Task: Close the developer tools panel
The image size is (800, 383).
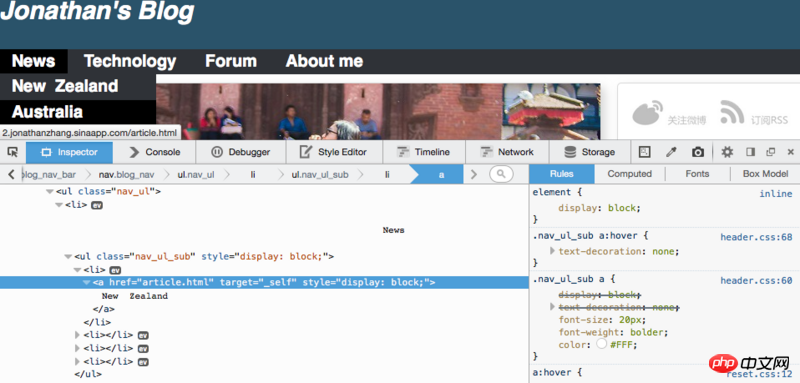Action: coord(790,152)
